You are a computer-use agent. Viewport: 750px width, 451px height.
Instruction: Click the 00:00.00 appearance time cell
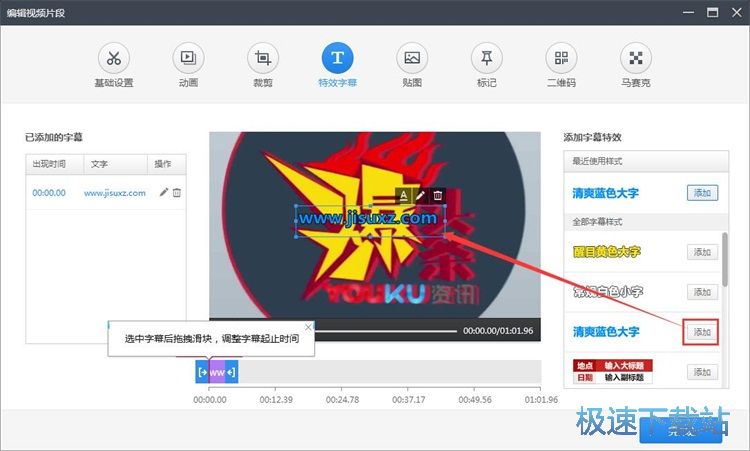[49, 193]
